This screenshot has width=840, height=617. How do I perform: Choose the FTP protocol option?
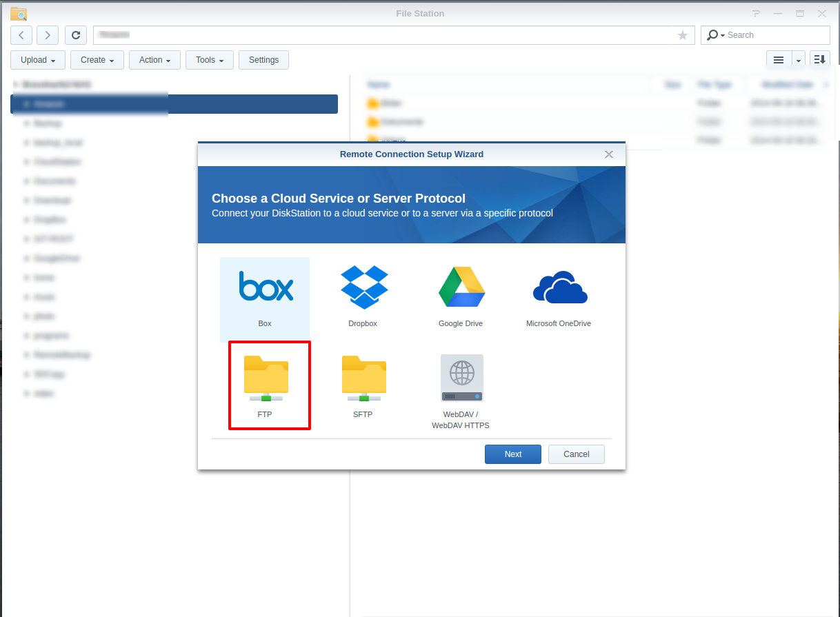click(x=265, y=387)
